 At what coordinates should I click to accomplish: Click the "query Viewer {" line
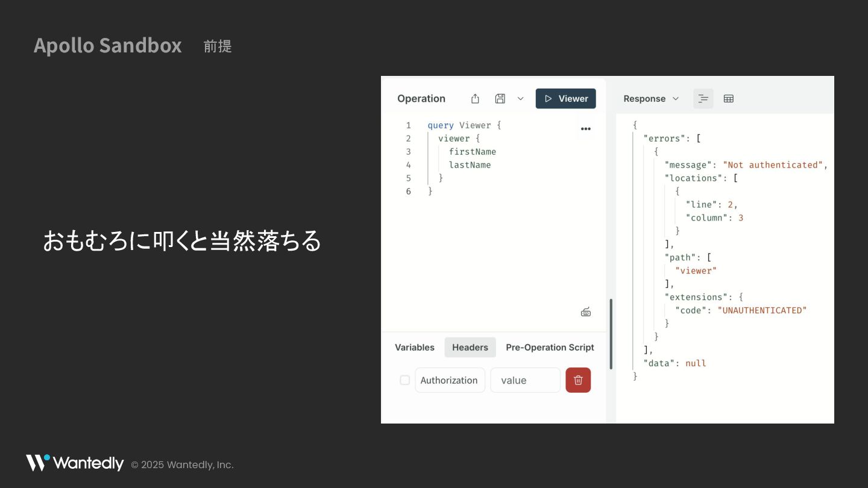click(x=464, y=125)
